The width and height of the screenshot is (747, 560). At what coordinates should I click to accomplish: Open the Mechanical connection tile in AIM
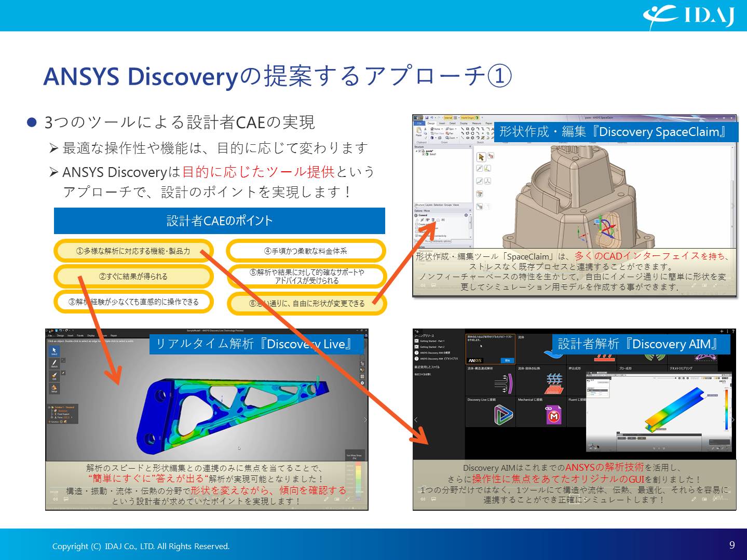tap(541, 411)
